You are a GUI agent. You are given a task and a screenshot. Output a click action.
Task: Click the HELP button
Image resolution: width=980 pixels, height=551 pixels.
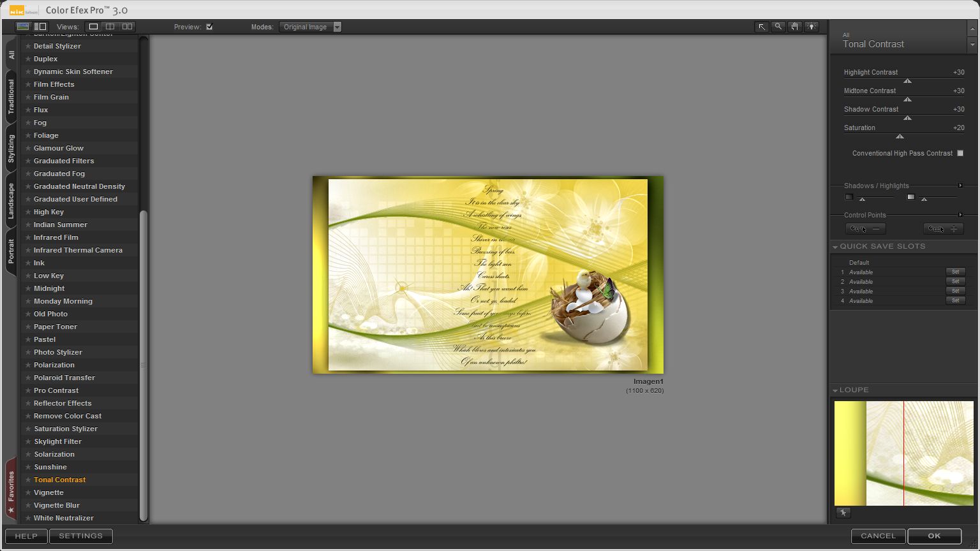coord(26,536)
